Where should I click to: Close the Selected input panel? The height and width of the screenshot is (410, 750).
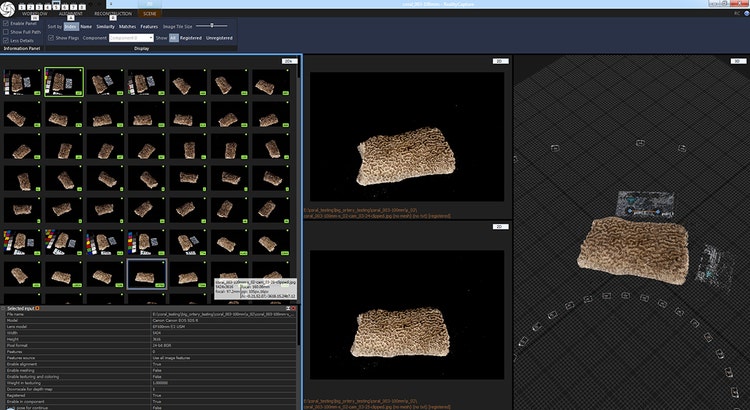(293, 309)
